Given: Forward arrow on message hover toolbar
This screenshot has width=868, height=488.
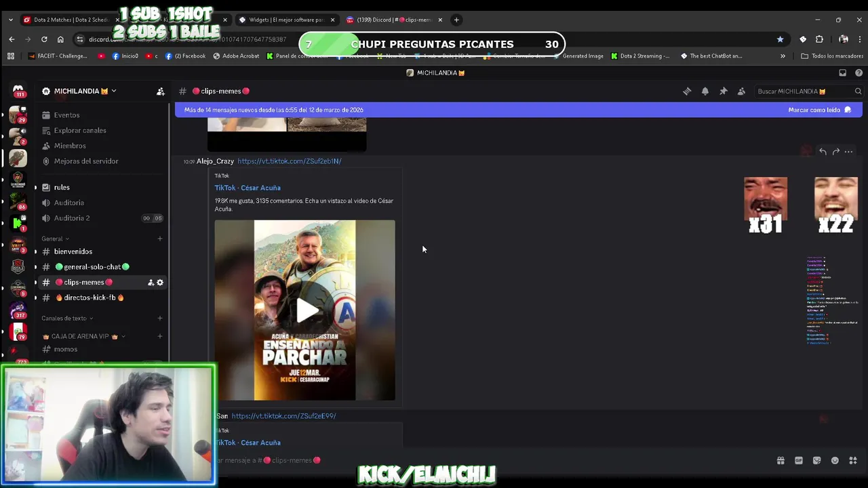Looking at the screenshot, I should 835,152.
